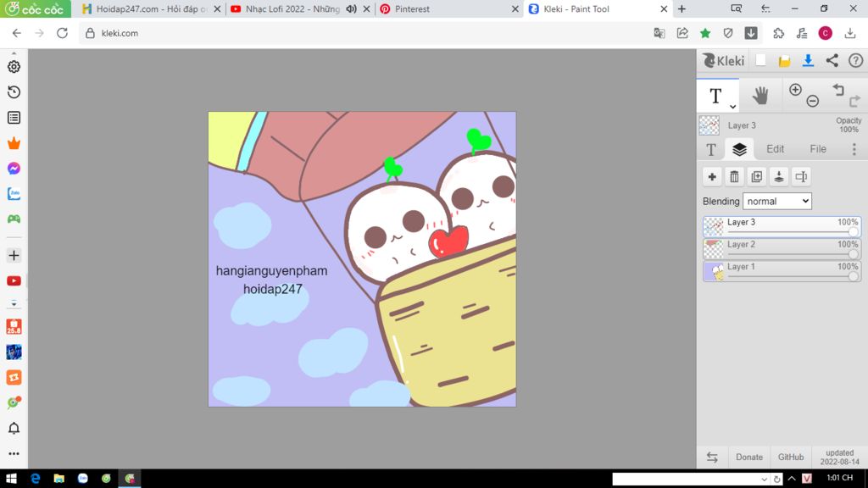Toggle the green bookmark star for kleki.com

click(x=705, y=33)
